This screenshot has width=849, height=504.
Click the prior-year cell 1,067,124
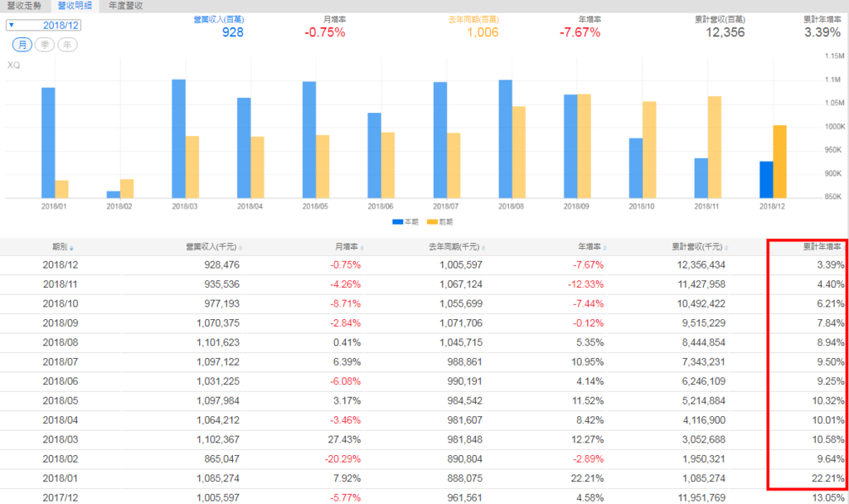[x=461, y=285]
